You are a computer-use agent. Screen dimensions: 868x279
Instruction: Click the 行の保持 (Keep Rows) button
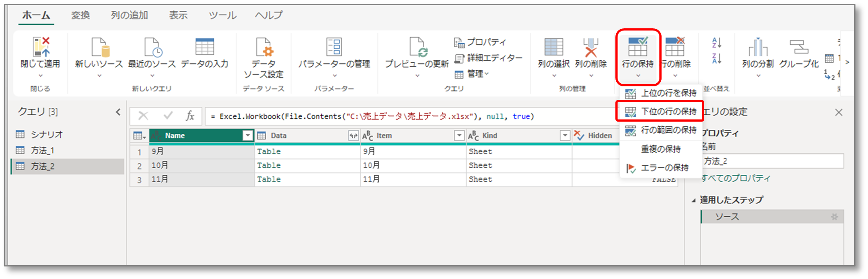coord(638,57)
